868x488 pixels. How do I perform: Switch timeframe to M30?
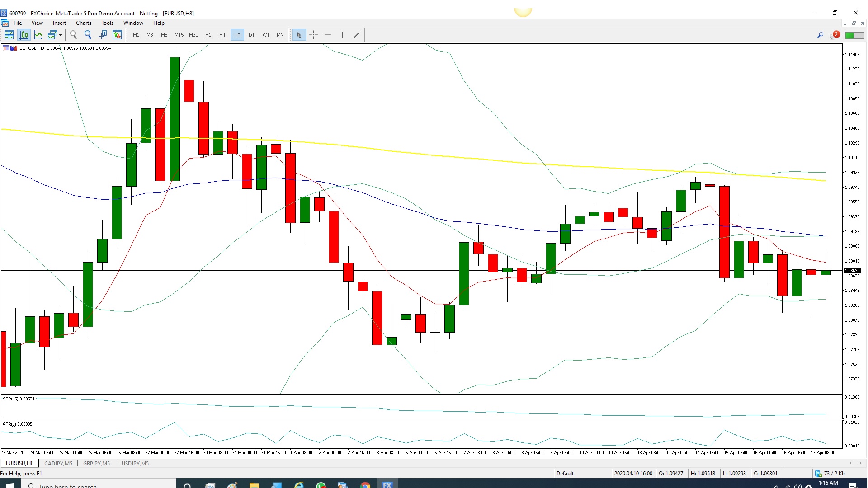point(193,35)
